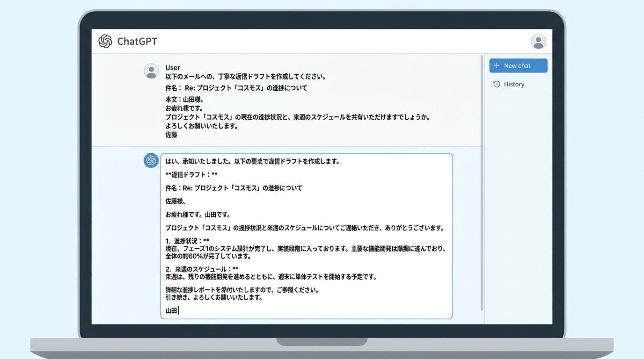This screenshot has width=644, height=359.
Task: Click the "User" name label
Action: [x=173, y=68]
